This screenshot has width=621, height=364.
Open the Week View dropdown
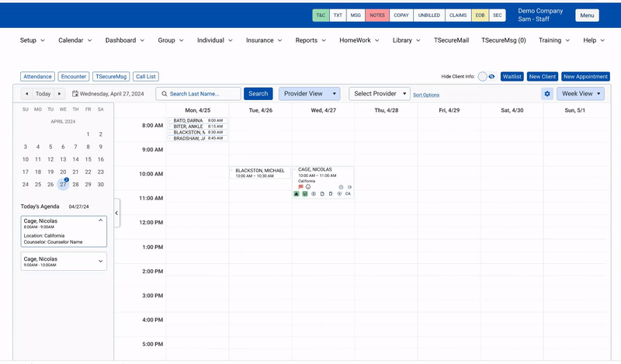[x=581, y=94]
